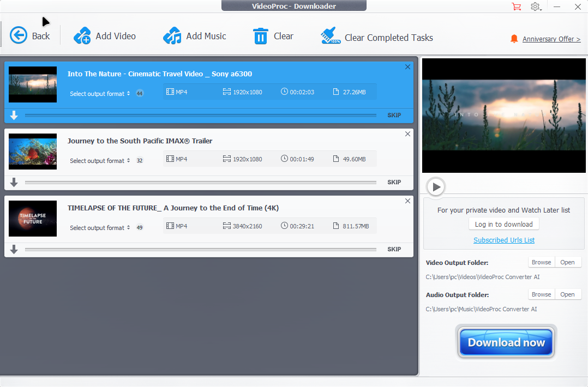The height and width of the screenshot is (387, 588).
Task: Click title 'Journey to the South Pacific IMAX® Trailer'
Action: (140, 141)
